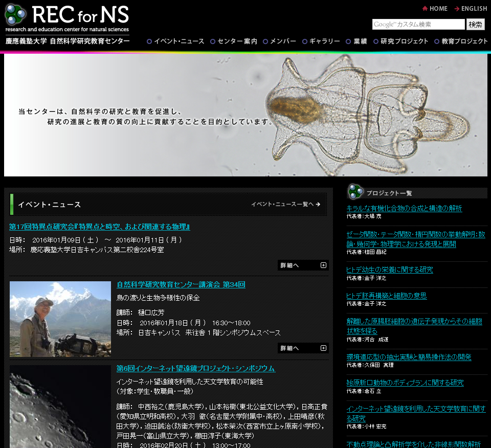The height and width of the screenshot is (448, 491).
Task: Open ヒトデ胚再構築と細胞の意思 project
Action: click(x=387, y=296)
